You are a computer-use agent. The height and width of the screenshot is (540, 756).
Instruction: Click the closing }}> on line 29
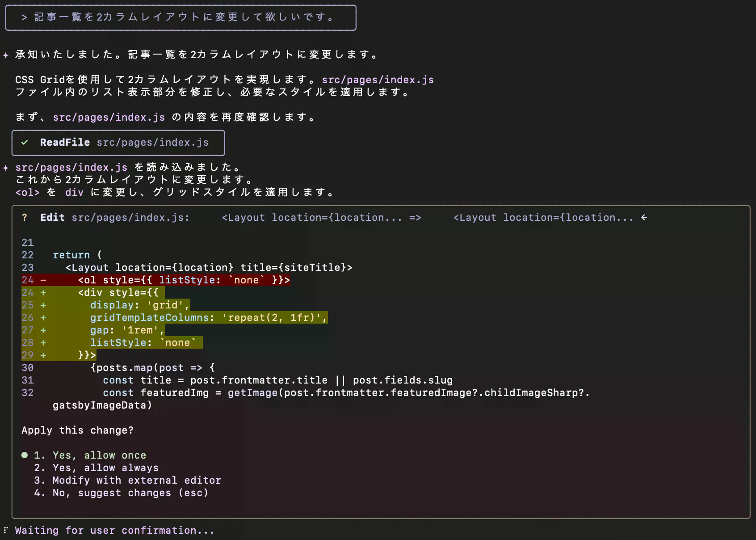[87, 355]
